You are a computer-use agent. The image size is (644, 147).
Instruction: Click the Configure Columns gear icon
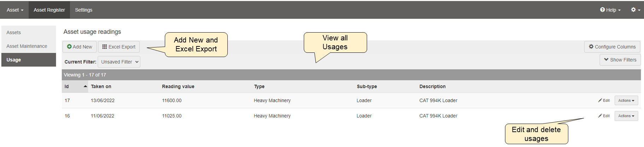click(591, 47)
